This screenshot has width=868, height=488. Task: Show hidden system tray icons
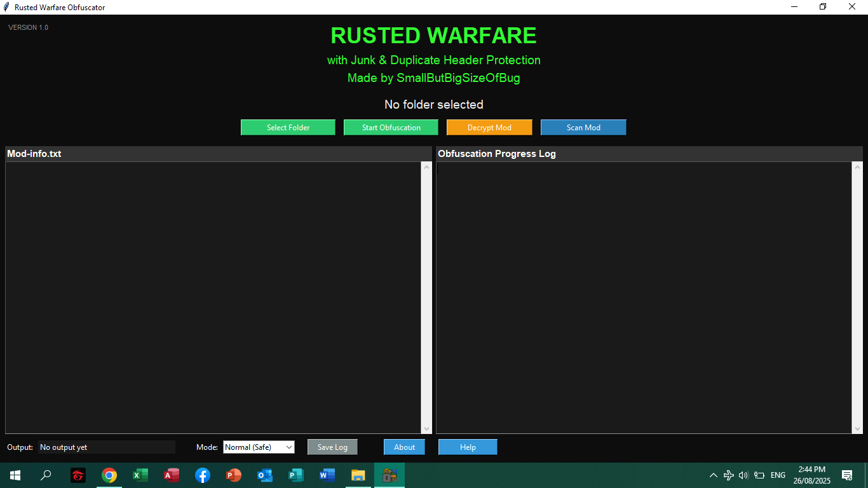click(713, 475)
